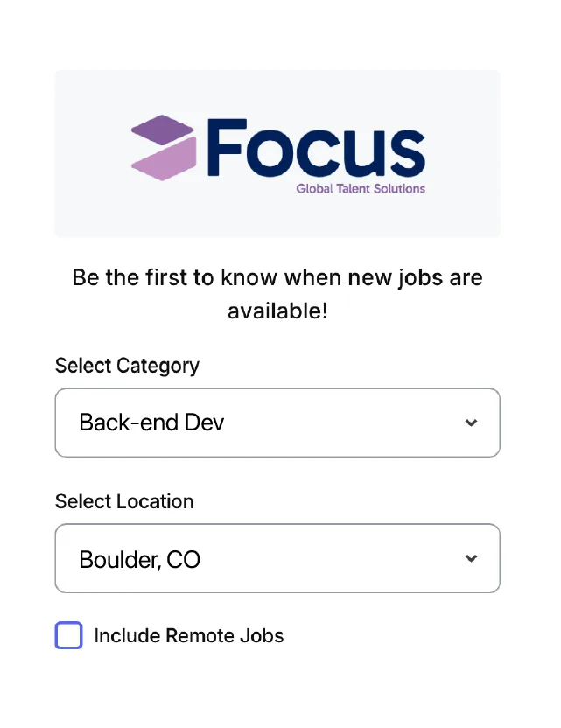The height and width of the screenshot is (728, 561).
Task: Click the word "available!" in the heading
Action: click(x=277, y=311)
